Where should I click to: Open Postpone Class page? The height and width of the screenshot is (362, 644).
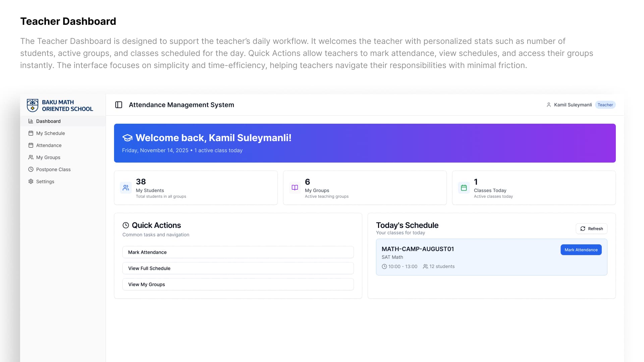(53, 170)
